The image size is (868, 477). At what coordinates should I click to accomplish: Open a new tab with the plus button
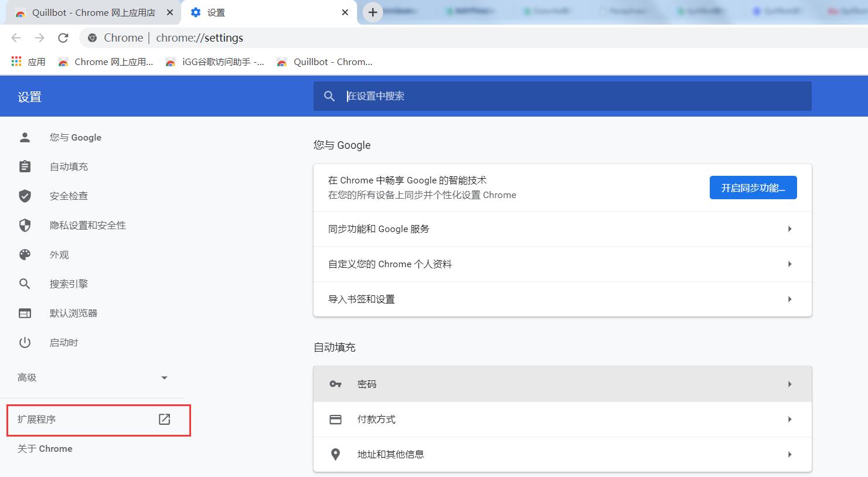click(373, 12)
